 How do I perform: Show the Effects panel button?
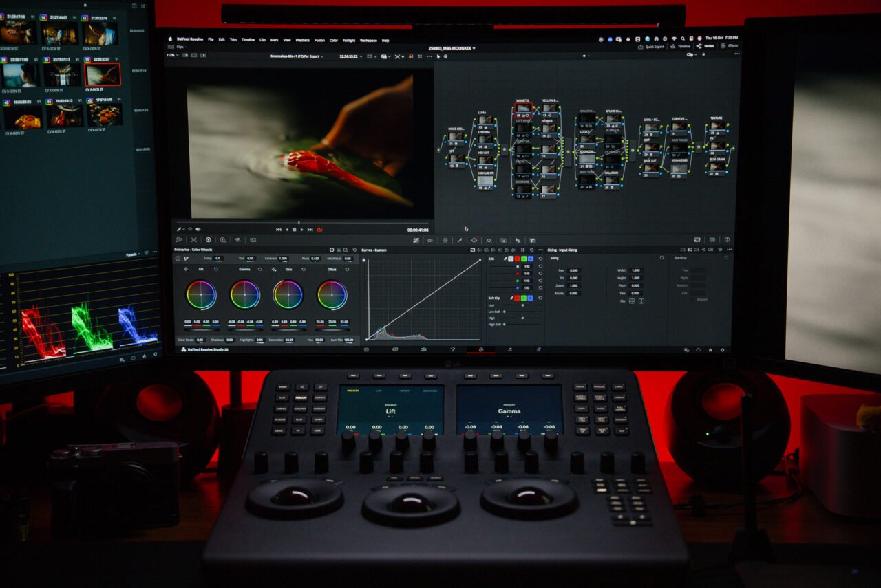[x=730, y=46]
